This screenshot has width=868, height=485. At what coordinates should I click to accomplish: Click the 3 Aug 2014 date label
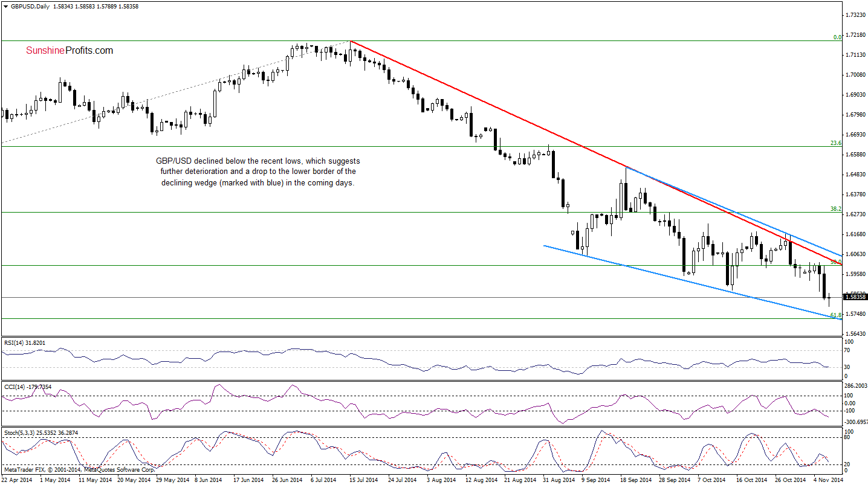click(x=442, y=480)
